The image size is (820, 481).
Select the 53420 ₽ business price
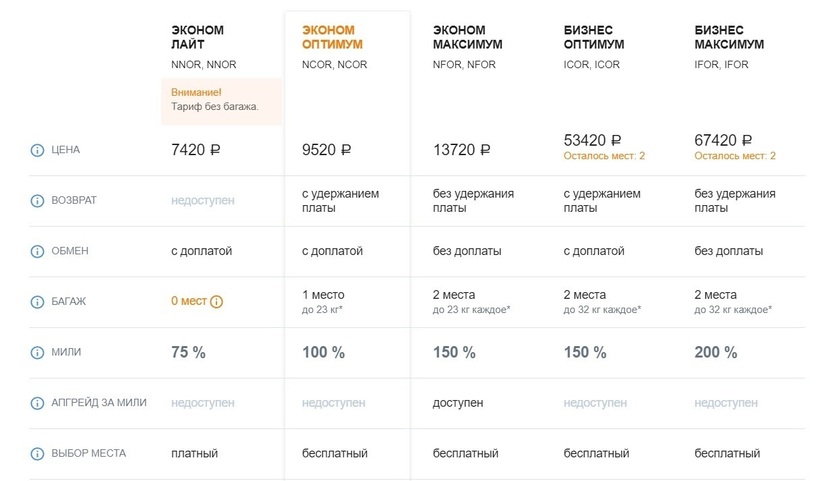point(593,141)
